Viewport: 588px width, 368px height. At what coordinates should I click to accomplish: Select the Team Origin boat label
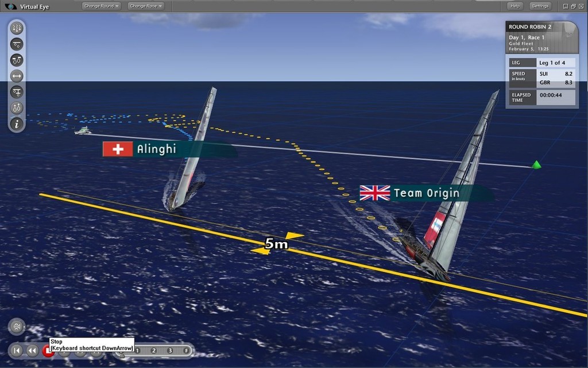427,193
